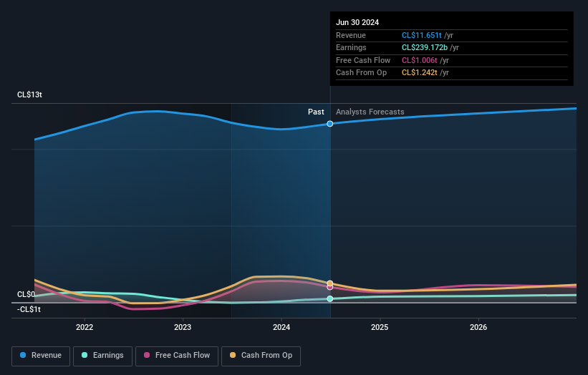This screenshot has height=375, width=588.
Task: Click the Earnings teal data point marker
Action: click(330, 298)
